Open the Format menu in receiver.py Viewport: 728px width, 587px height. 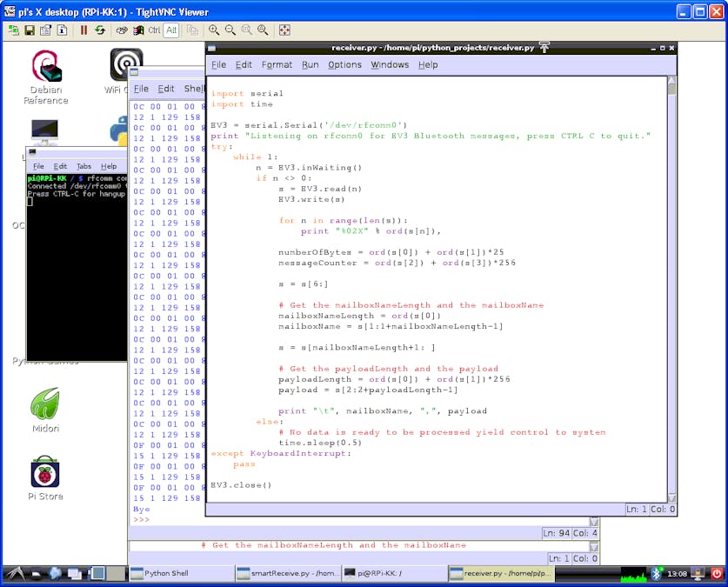click(x=277, y=64)
